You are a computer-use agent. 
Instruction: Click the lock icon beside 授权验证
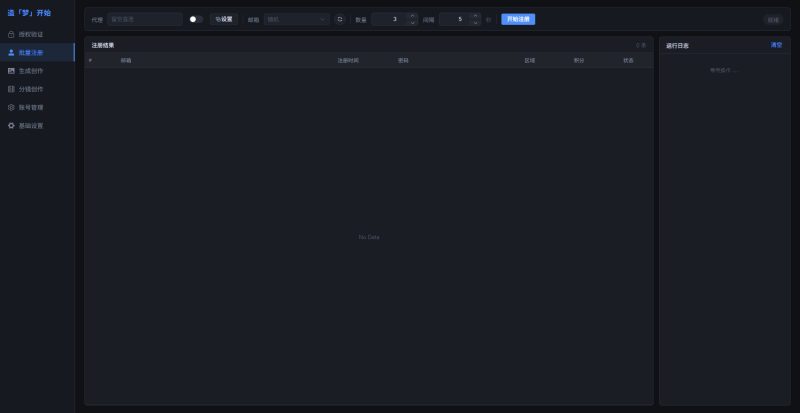point(11,34)
